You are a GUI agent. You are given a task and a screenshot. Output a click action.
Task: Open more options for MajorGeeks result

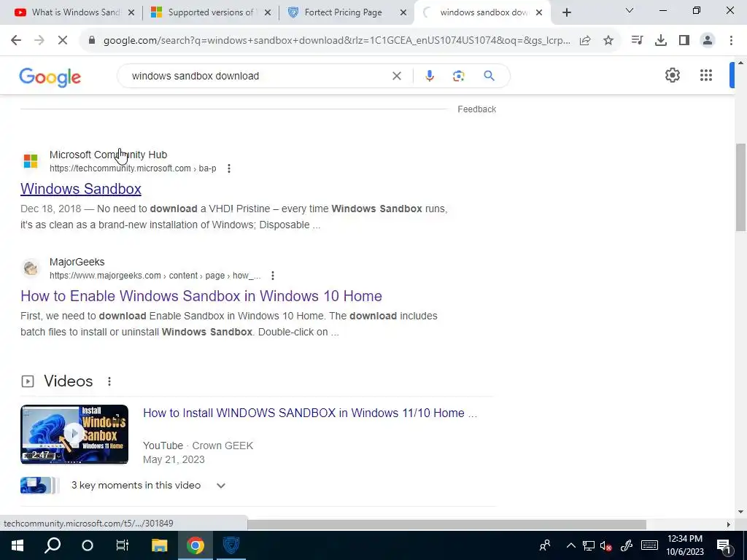click(273, 276)
